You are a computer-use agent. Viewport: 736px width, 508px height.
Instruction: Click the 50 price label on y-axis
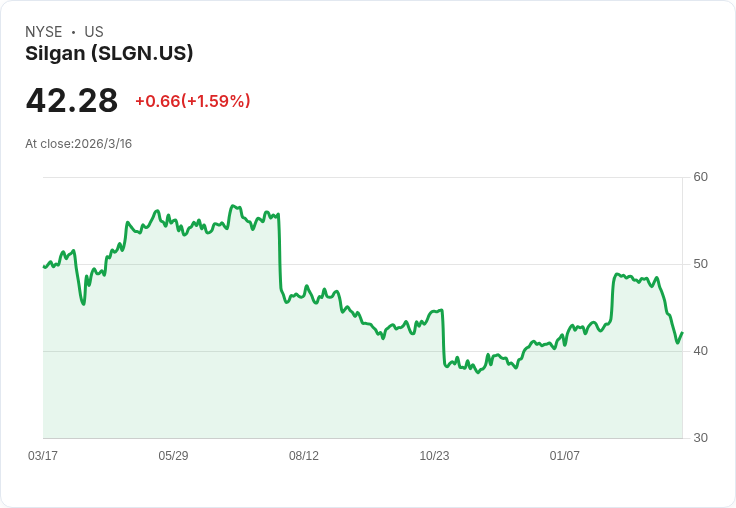[701, 264]
